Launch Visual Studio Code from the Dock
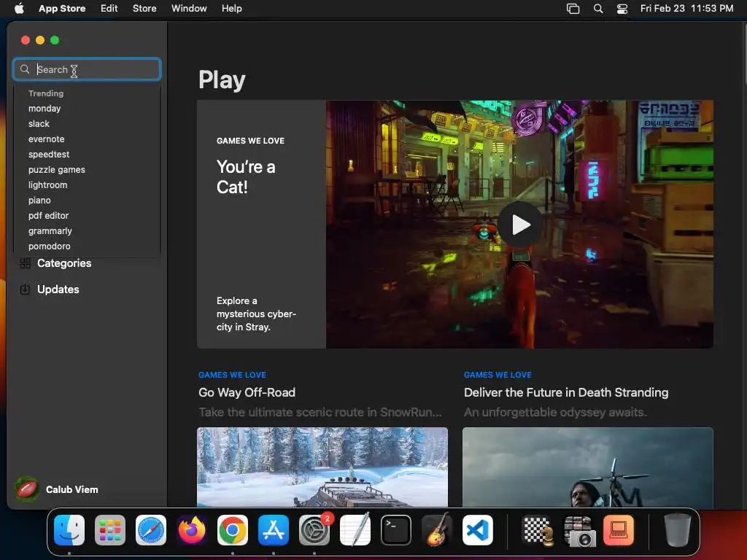 pyautogui.click(x=478, y=530)
